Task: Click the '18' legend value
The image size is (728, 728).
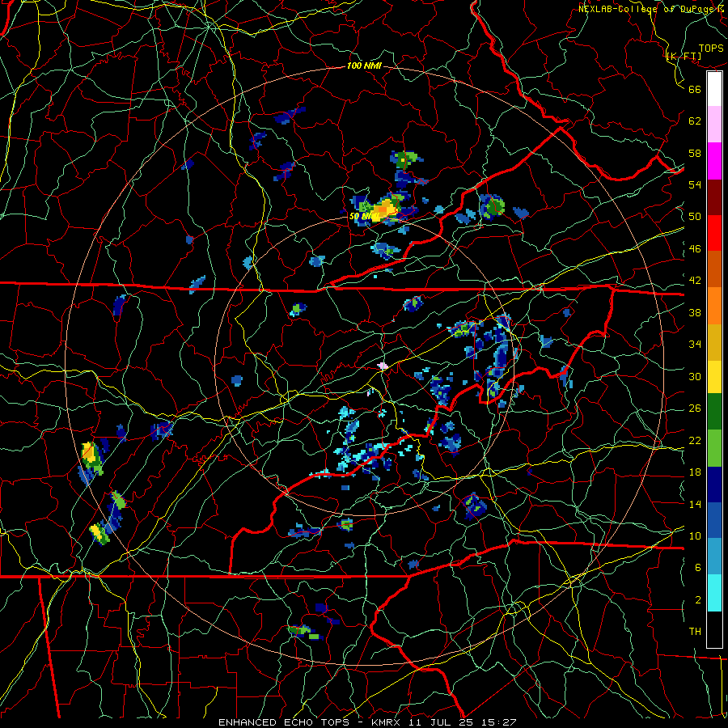Action: click(695, 472)
